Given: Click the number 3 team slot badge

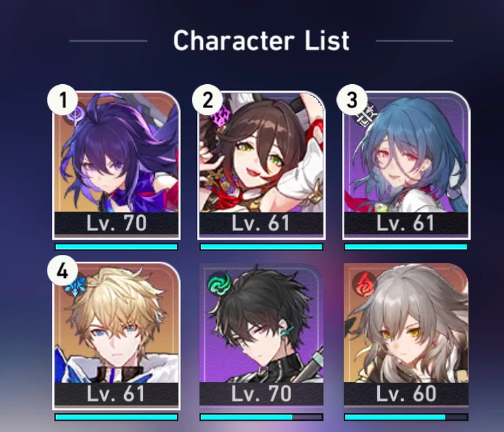Looking at the screenshot, I should click(352, 100).
